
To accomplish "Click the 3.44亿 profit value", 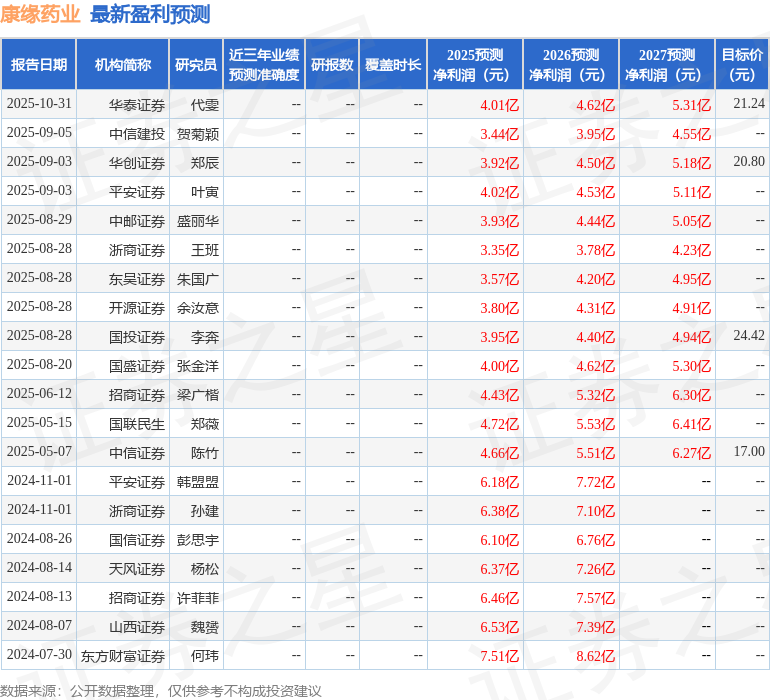I will 499,134.
